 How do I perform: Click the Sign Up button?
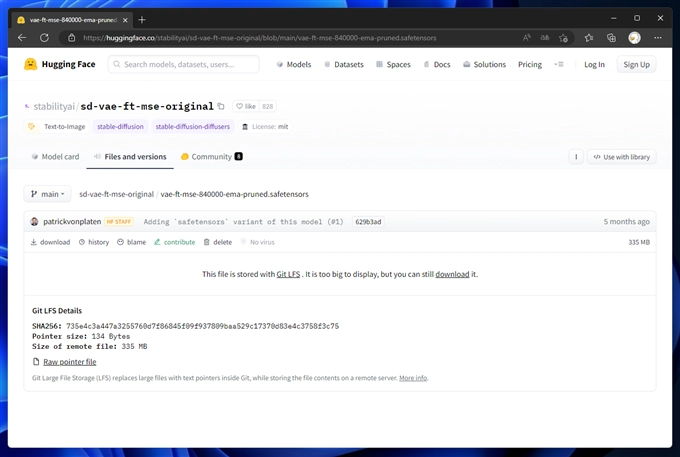[636, 64]
